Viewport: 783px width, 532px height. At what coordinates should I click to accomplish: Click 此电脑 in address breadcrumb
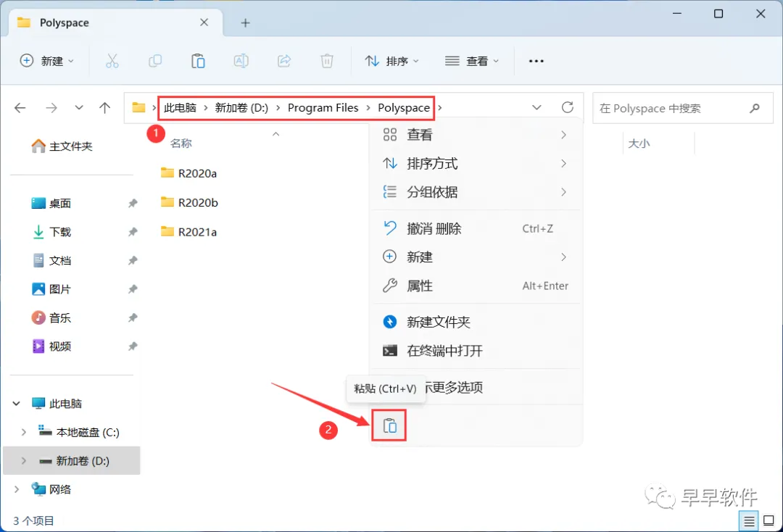coord(181,108)
